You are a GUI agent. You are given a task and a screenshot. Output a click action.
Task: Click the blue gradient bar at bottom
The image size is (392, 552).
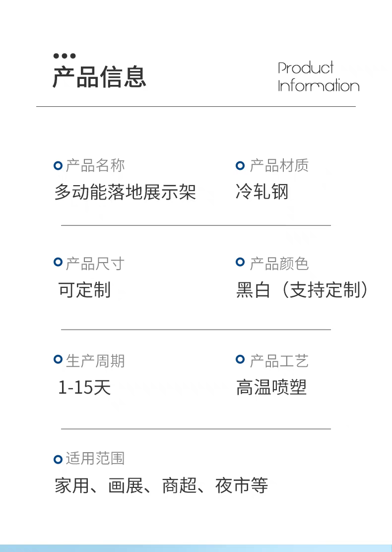coord(196,548)
